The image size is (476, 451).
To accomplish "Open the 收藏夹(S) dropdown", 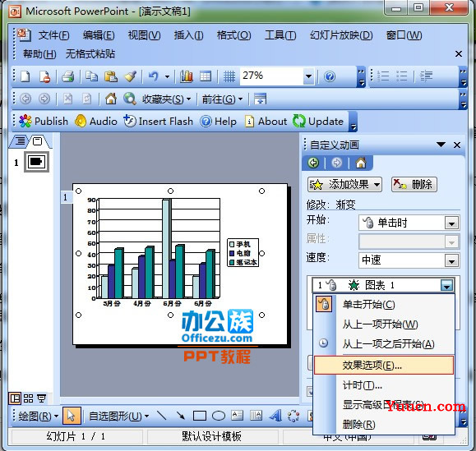I will click(166, 99).
